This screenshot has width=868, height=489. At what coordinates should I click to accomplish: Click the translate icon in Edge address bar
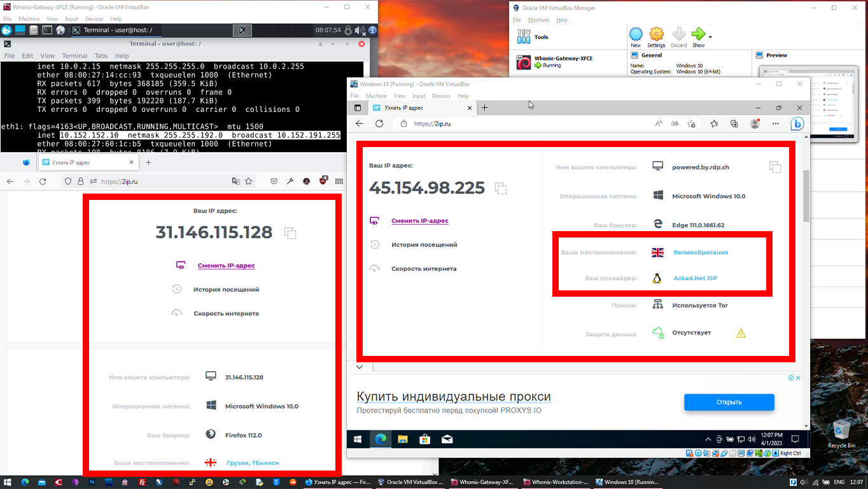(x=675, y=124)
